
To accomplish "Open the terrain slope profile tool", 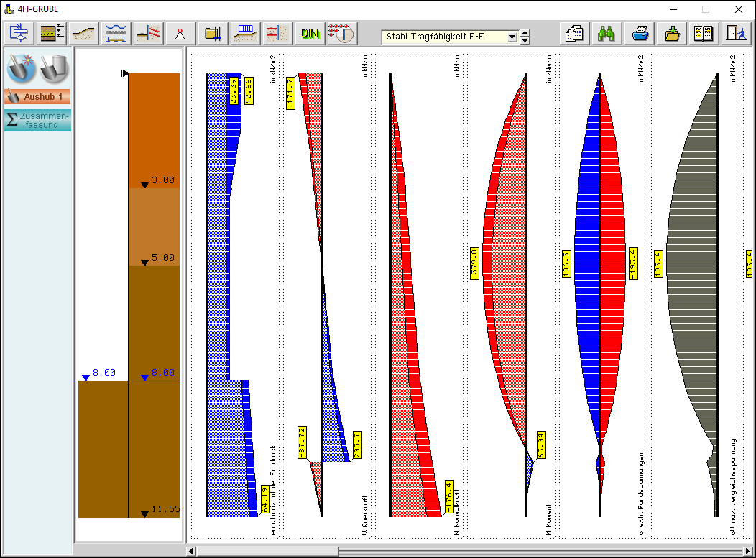I will [x=84, y=34].
